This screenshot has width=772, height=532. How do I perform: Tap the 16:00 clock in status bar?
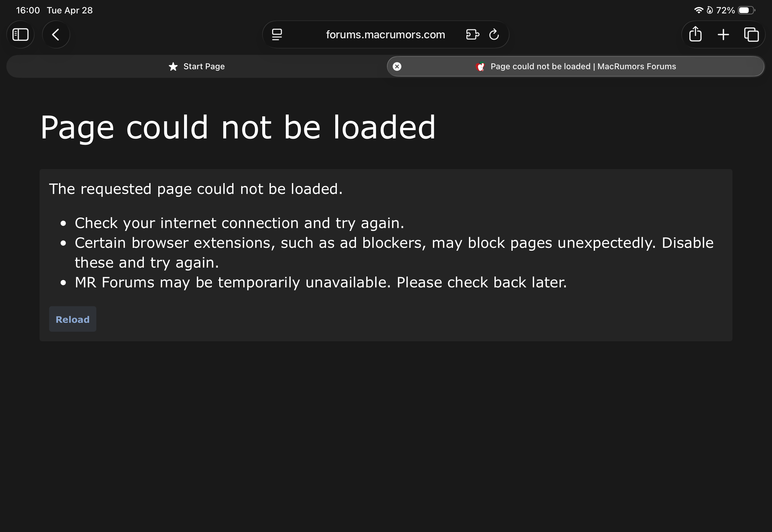(28, 10)
